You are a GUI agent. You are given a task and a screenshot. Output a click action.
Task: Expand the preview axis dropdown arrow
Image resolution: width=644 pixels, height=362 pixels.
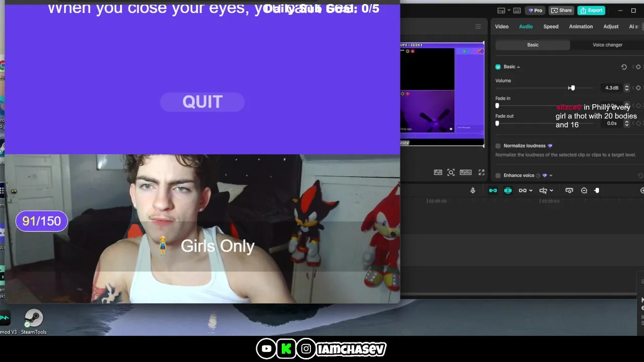click(551, 191)
